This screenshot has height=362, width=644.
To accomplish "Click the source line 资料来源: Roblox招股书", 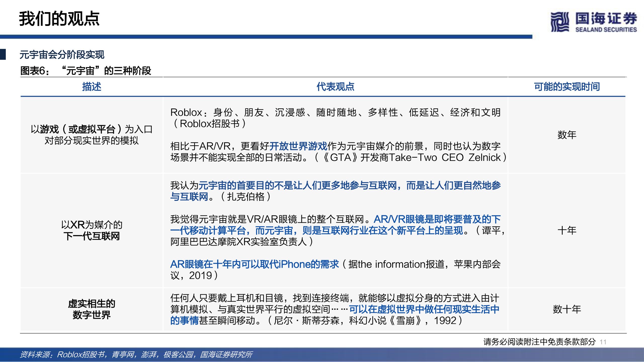I will tap(62, 354).
